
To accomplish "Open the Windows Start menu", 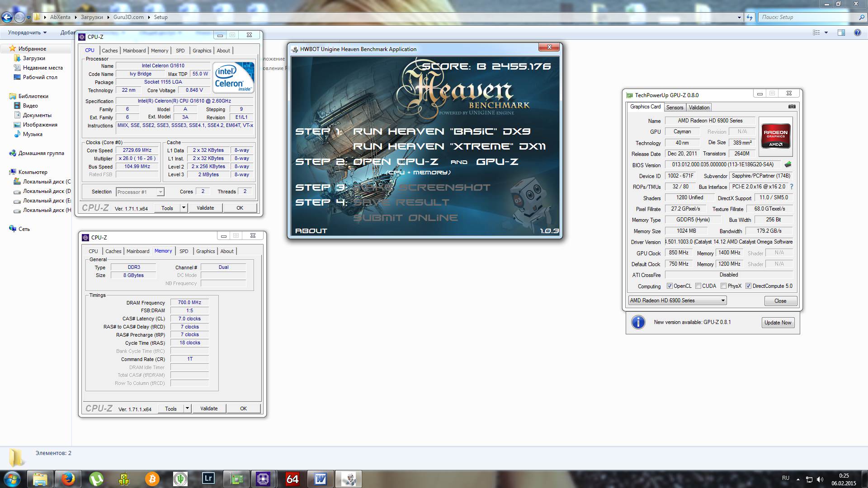I will point(12,479).
